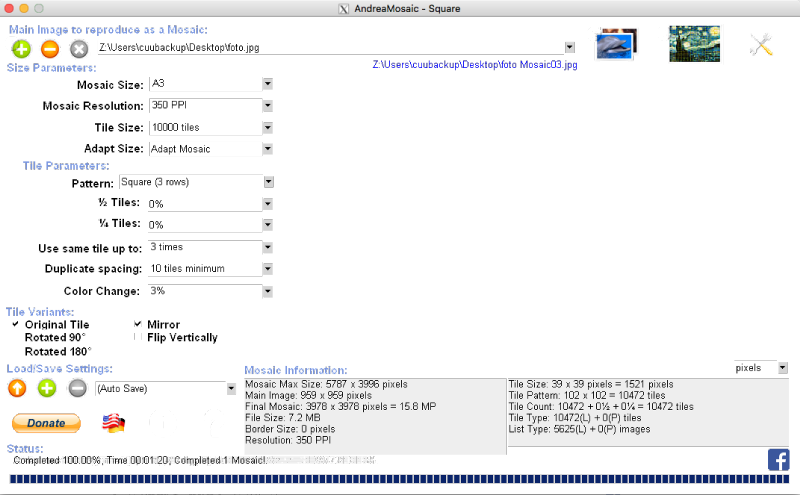The image size is (800, 495).
Task: Remove main image with orange minus icon
Action: coord(50,49)
